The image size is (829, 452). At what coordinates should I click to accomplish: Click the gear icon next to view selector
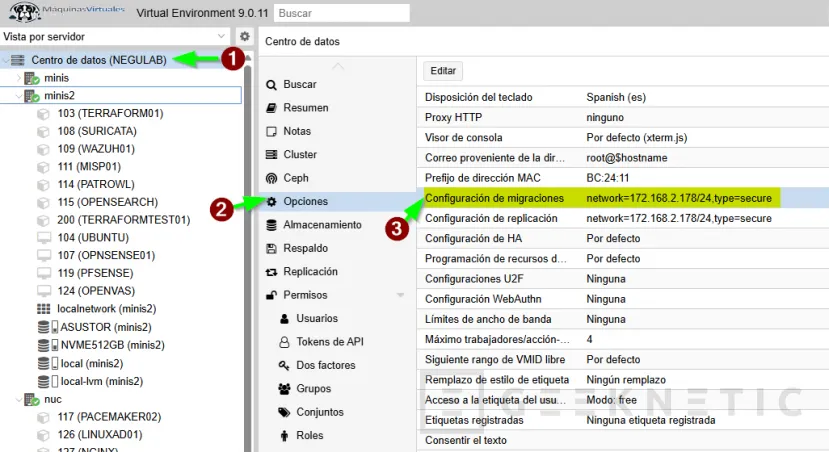point(244,36)
